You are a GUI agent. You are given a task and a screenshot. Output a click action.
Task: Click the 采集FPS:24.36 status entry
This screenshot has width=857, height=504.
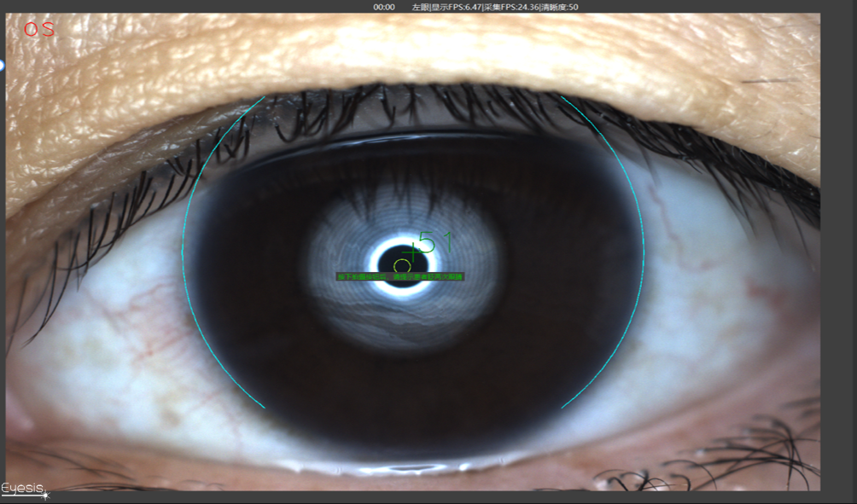[511, 7]
